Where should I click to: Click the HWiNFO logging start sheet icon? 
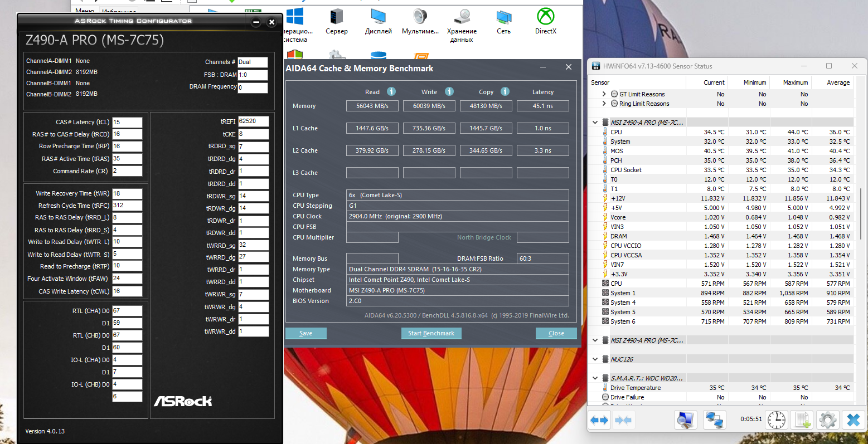(x=802, y=419)
